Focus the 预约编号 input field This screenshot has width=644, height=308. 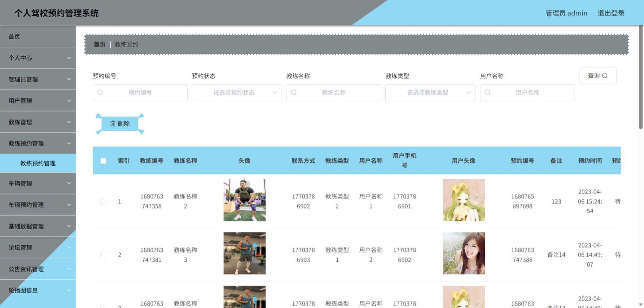(x=140, y=93)
